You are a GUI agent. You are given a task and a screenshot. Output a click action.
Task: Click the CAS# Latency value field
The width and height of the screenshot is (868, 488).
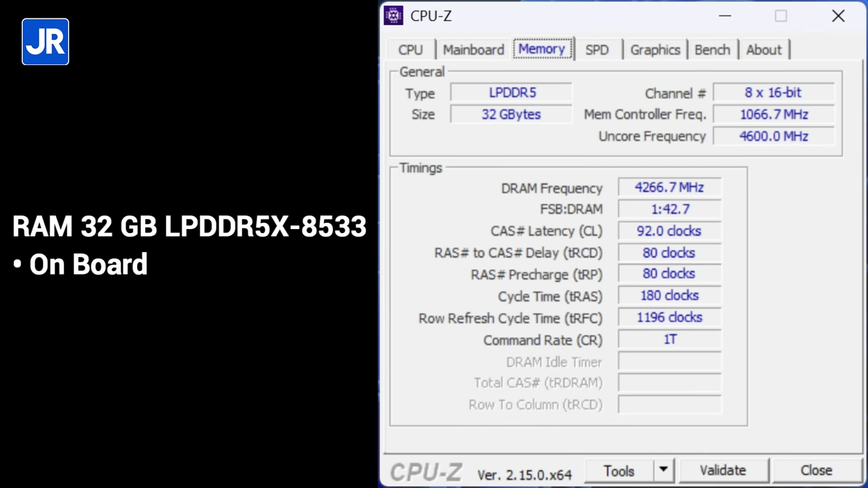(669, 231)
